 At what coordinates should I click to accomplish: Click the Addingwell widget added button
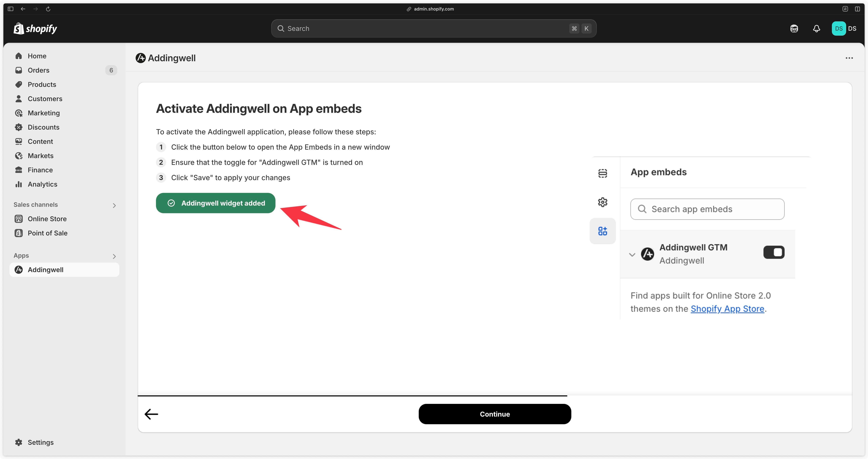point(216,203)
